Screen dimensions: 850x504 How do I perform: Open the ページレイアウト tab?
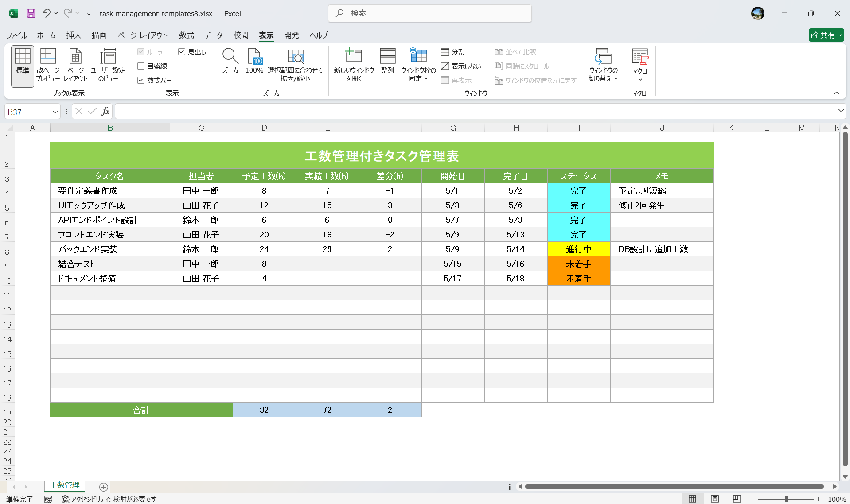tap(143, 35)
